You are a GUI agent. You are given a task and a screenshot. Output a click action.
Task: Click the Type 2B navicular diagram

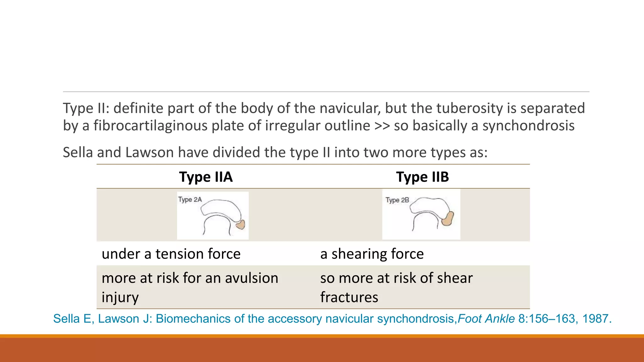[421, 214]
